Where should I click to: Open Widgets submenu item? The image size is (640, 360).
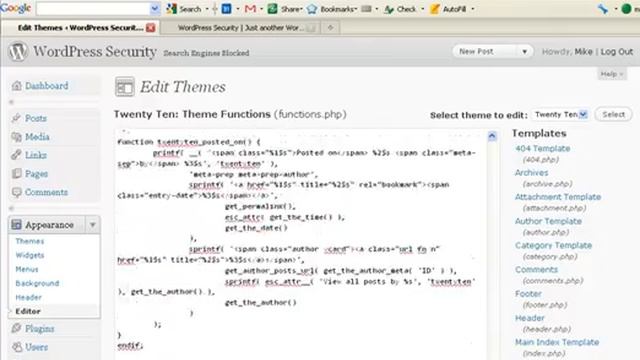30,255
